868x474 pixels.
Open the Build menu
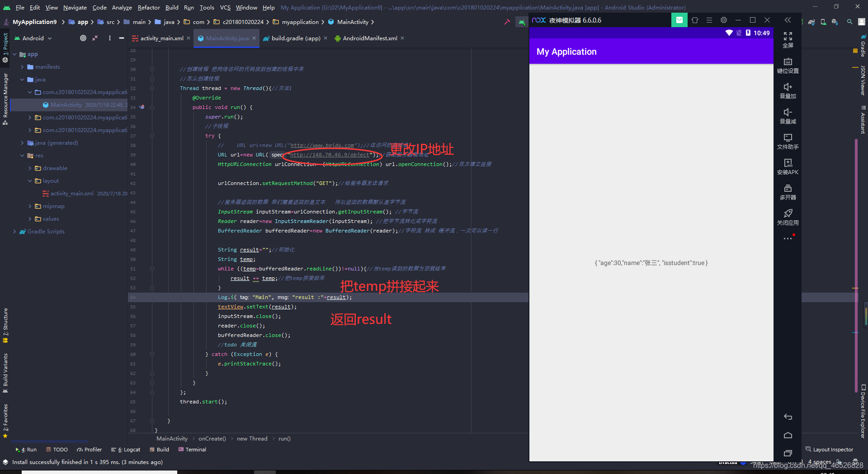point(172,7)
